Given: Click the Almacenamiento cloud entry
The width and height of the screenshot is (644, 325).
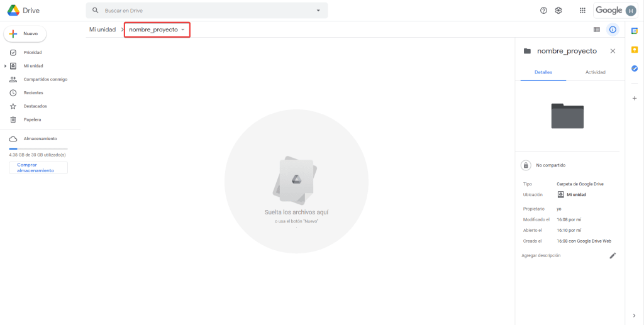Looking at the screenshot, I should tap(40, 139).
